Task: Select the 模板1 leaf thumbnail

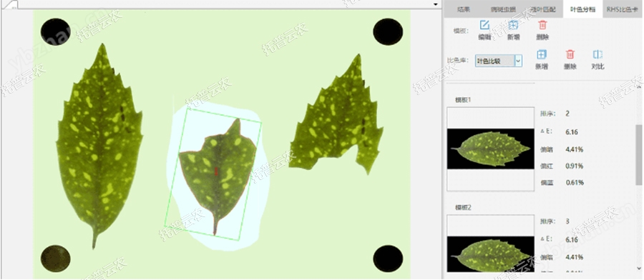Action: click(490, 149)
